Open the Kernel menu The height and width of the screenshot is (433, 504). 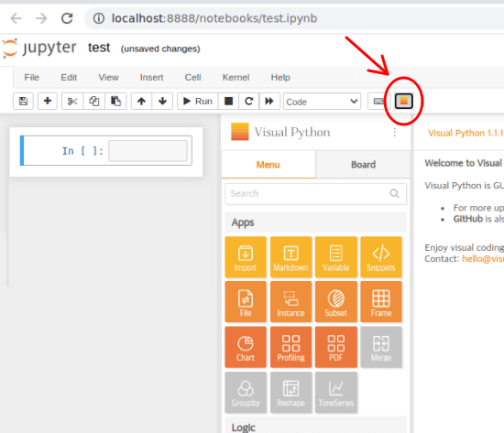pyautogui.click(x=236, y=78)
